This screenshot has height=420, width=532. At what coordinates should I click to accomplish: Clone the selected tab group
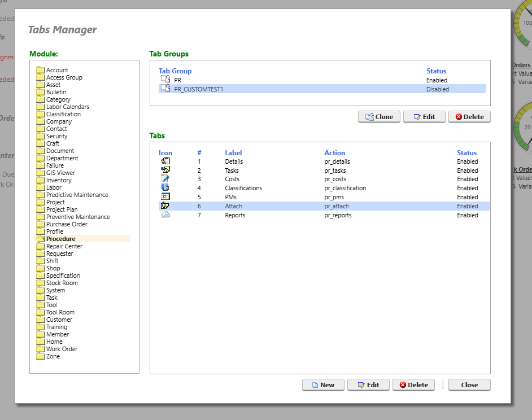click(379, 117)
